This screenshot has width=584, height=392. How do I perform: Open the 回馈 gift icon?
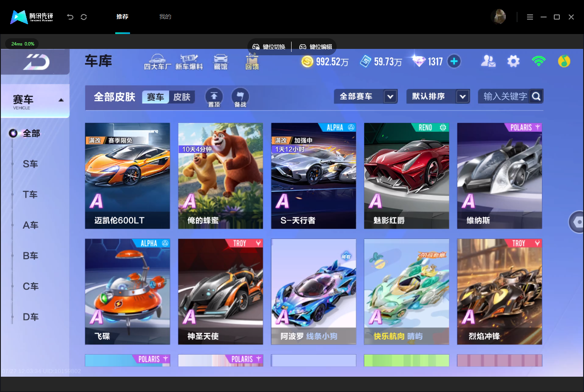tap(252, 62)
